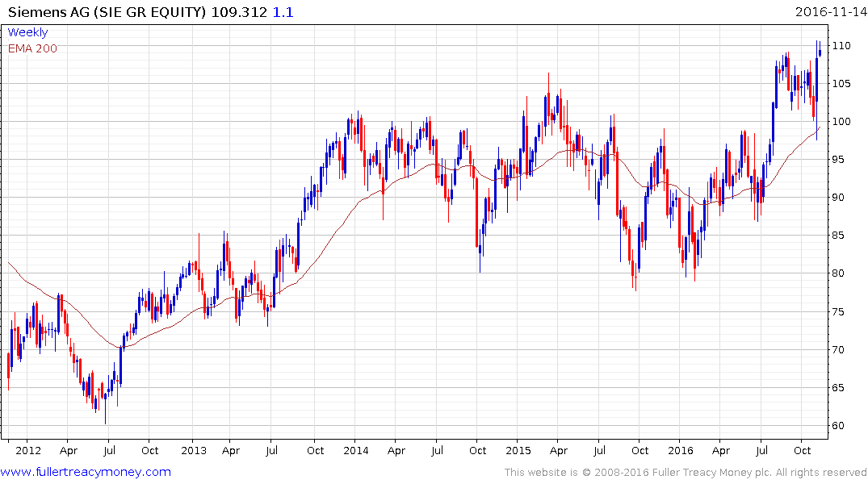The width and height of the screenshot is (868, 484).
Task: Click the 65 y-axis label
Action: [x=839, y=388]
